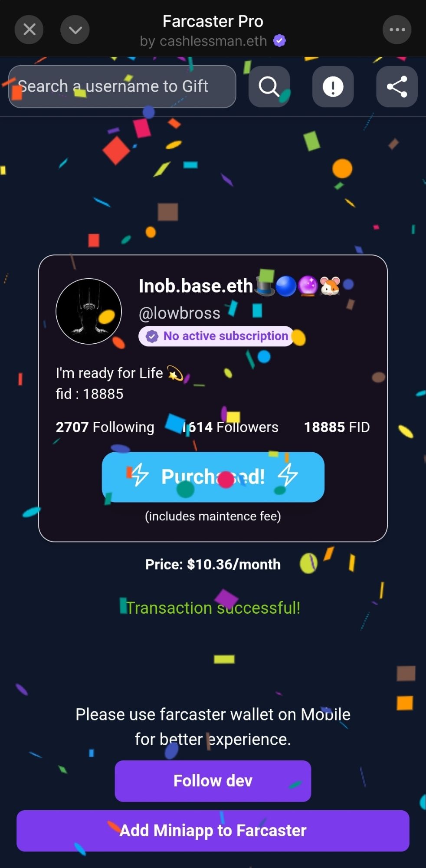
Task: Click the magnifier search icon button
Action: click(269, 86)
